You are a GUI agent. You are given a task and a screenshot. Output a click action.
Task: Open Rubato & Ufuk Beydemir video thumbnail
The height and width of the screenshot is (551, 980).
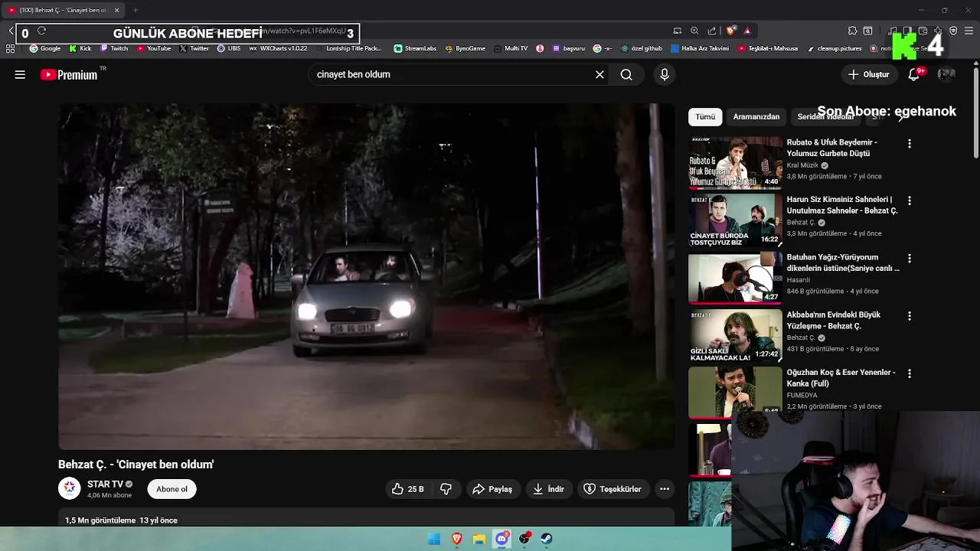click(735, 162)
